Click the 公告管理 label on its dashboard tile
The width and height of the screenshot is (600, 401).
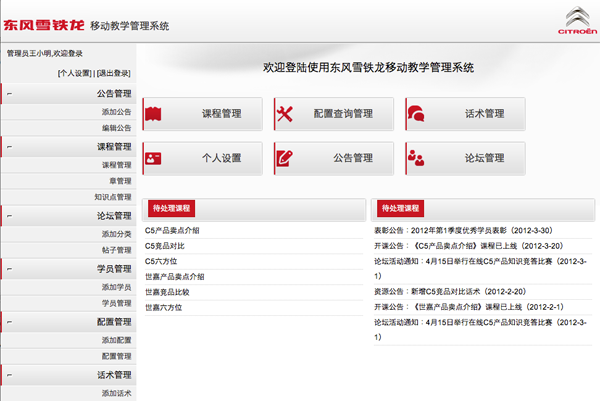click(353, 158)
